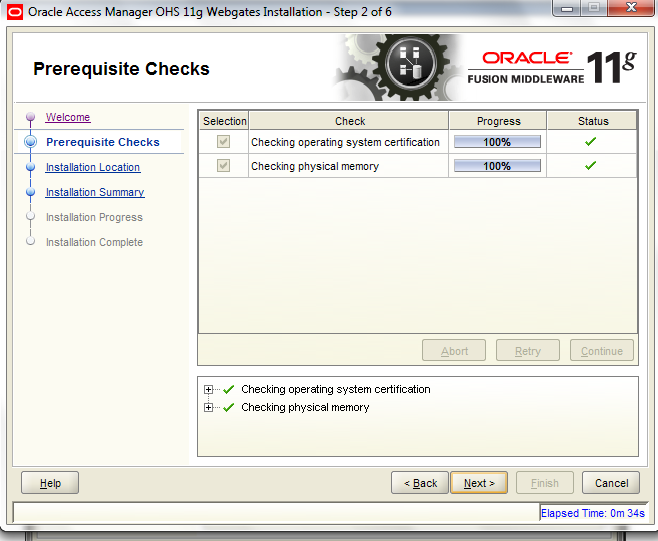
Task: Click the green status checkmark for operating system certification
Action: coord(590,142)
